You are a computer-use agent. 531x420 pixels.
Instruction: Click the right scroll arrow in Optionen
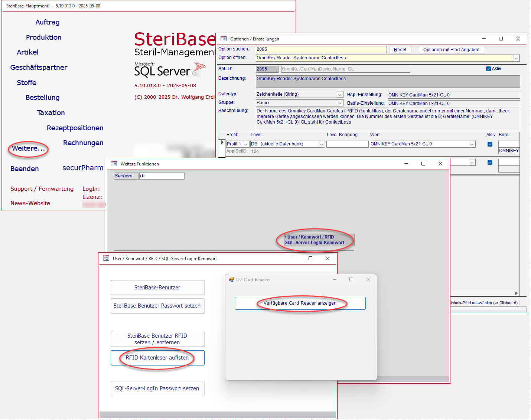pos(516,293)
